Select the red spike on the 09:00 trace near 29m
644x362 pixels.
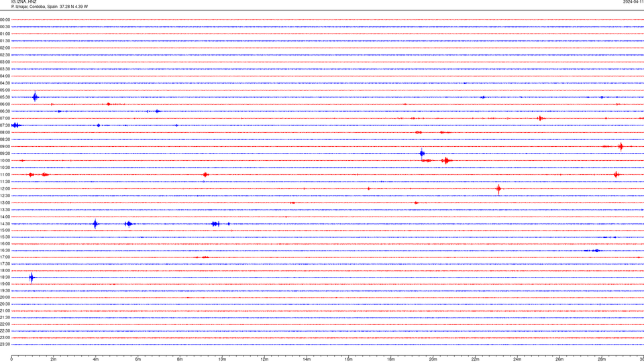pyautogui.click(x=621, y=147)
